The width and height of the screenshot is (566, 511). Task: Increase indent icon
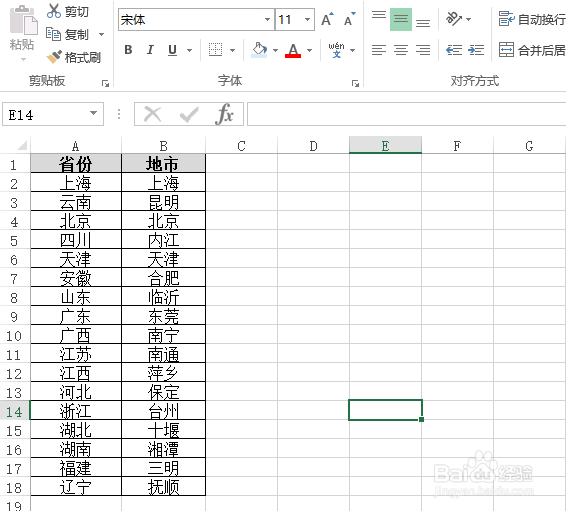476,50
